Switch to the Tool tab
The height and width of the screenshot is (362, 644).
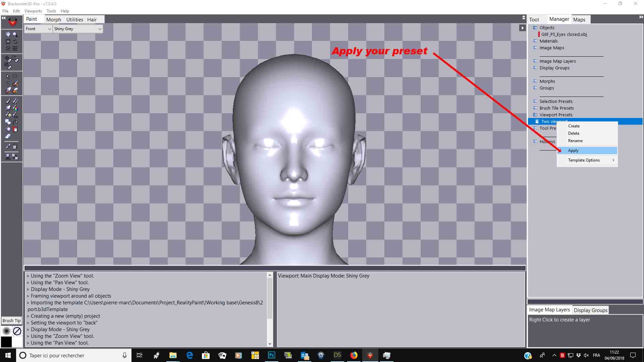(534, 19)
